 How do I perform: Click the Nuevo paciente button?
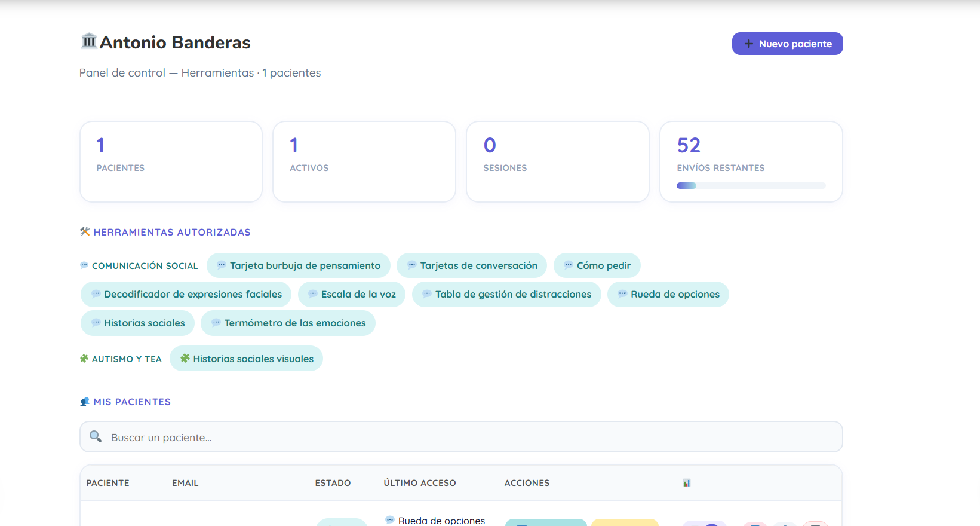787,44
